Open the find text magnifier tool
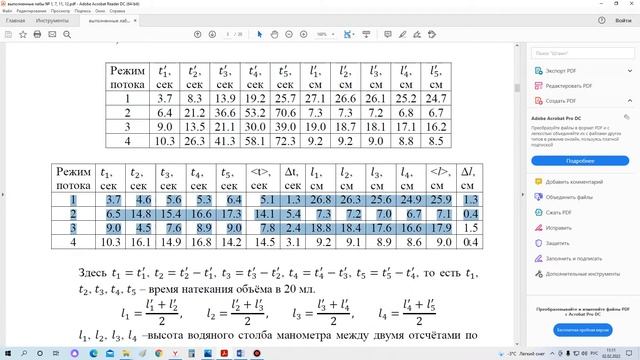This screenshot has height=360, width=640. pyautogui.click(x=67, y=35)
